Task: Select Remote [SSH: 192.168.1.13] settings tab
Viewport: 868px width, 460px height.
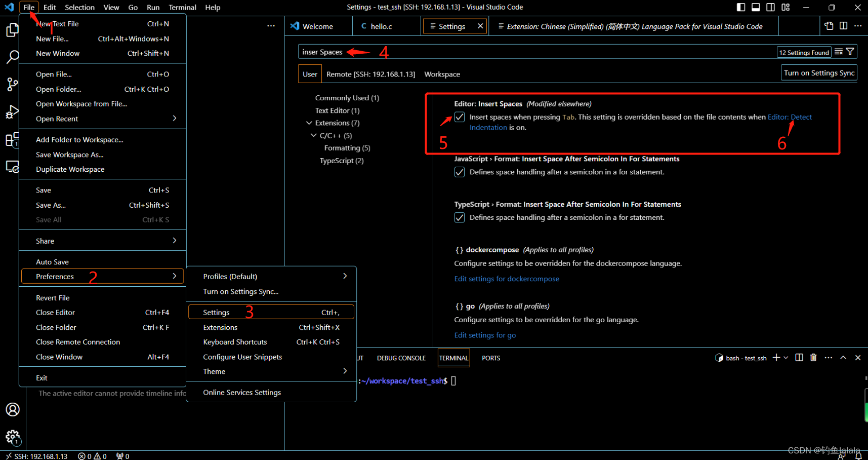Action: pyautogui.click(x=370, y=74)
